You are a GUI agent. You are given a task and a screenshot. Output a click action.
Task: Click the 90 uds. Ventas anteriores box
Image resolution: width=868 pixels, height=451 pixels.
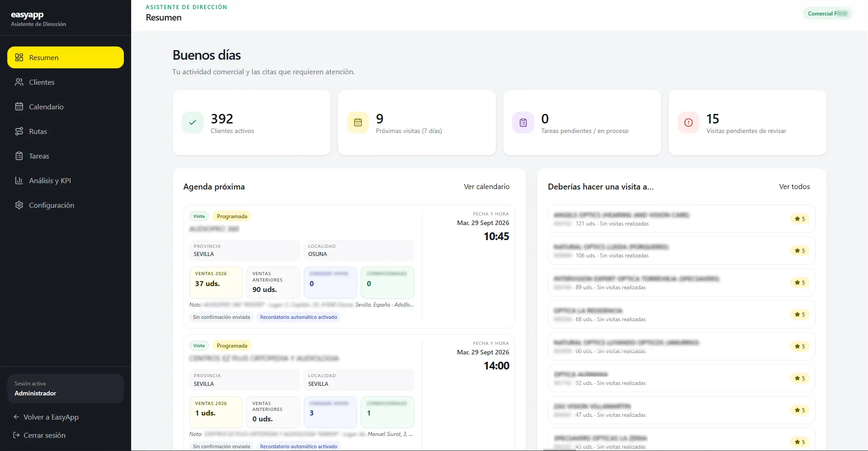pyautogui.click(x=273, y=282)
